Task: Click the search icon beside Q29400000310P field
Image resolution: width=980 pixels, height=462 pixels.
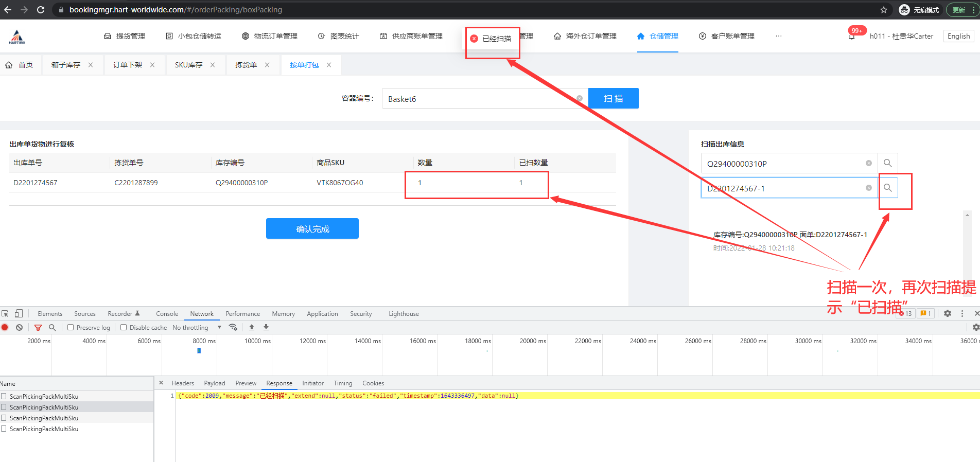Action: [x=888, y=164]
